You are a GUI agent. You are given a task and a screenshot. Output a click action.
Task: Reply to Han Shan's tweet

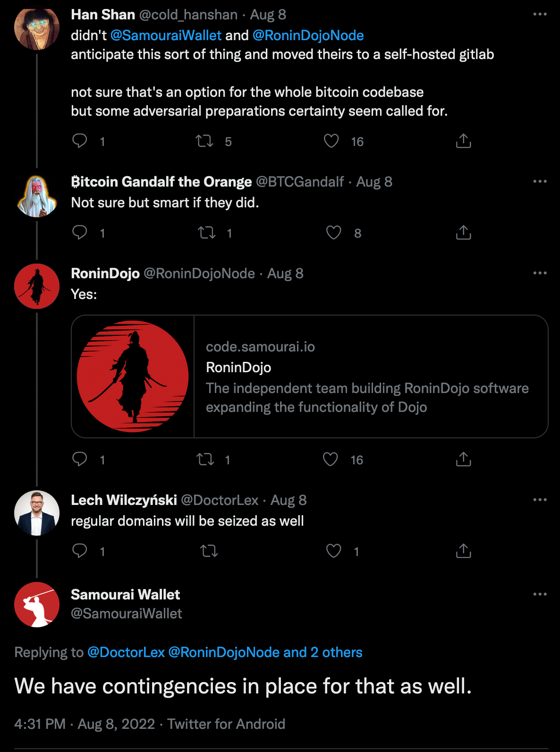(80, 141)
